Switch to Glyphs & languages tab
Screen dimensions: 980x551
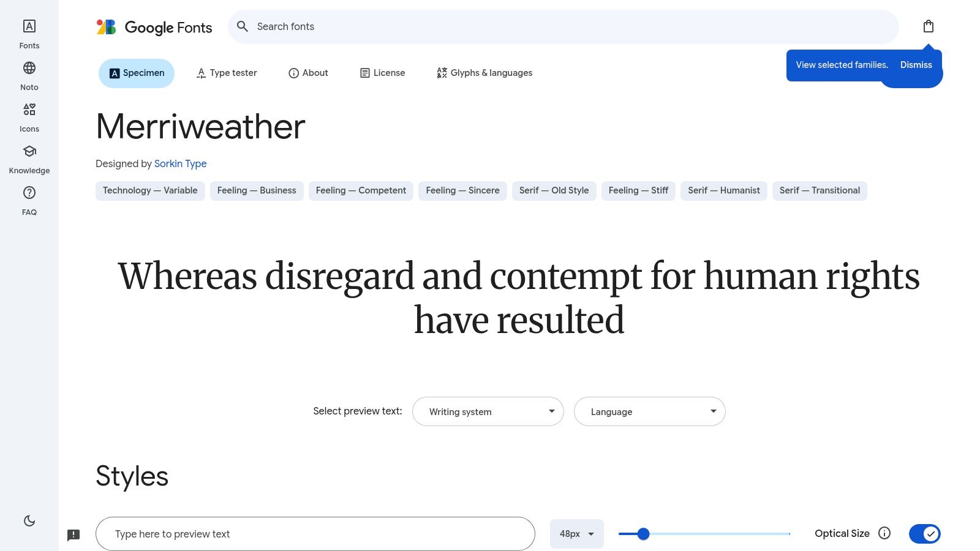pyautogui.click(x=484, y=73)
